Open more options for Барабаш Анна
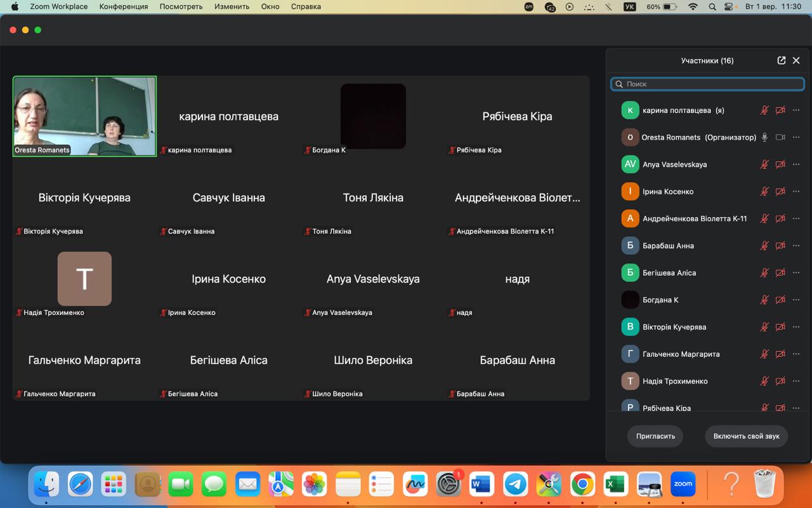 tap(796, 246)
